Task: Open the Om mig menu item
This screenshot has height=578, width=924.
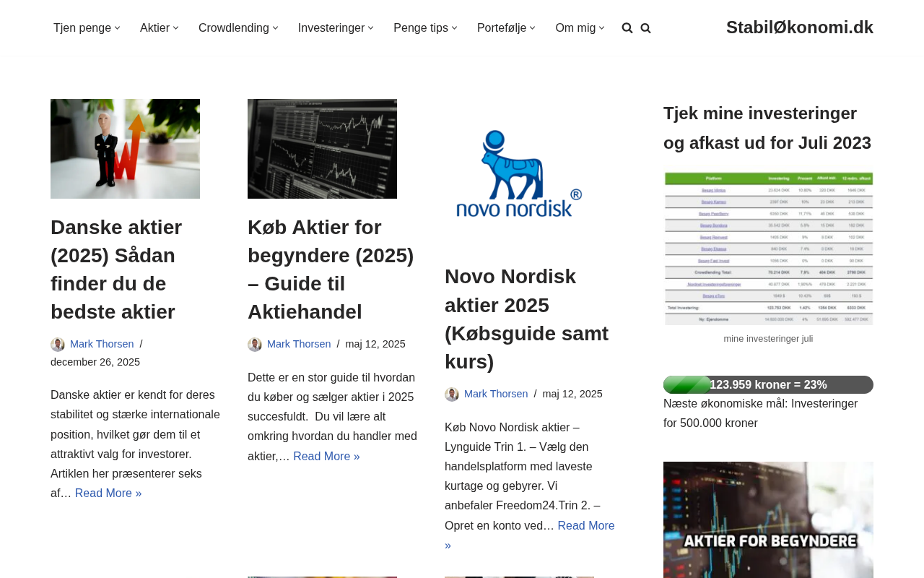Action: pos(575,28)
